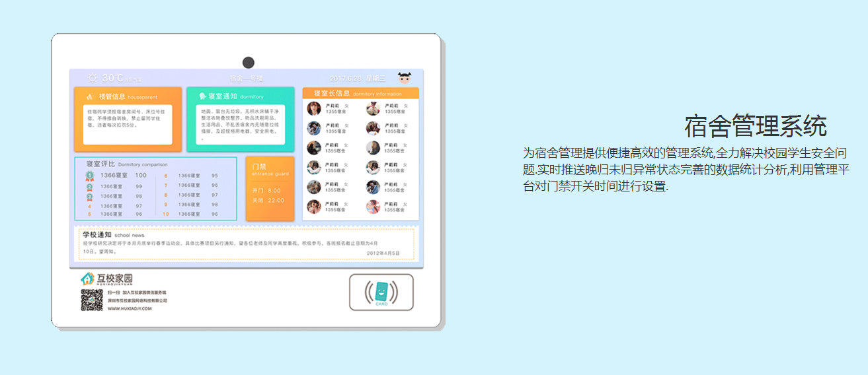Click the hand icon beside 楼管信息
The width and height of the screenshot is (868, 375).
pyautogui.click(x=89, y=96)
